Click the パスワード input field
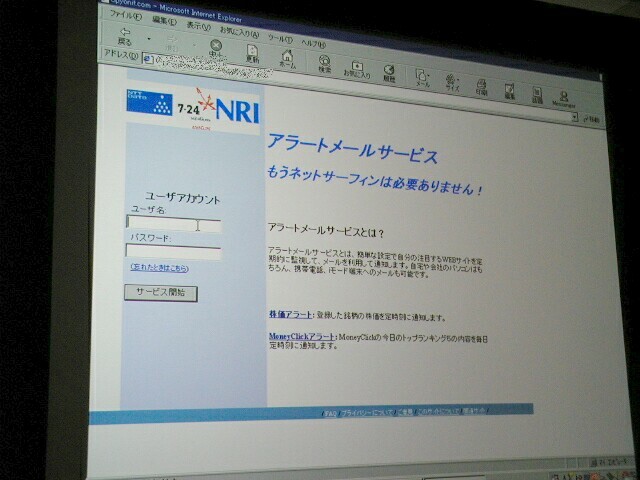 pyautogui.click(x=172, y=252)
